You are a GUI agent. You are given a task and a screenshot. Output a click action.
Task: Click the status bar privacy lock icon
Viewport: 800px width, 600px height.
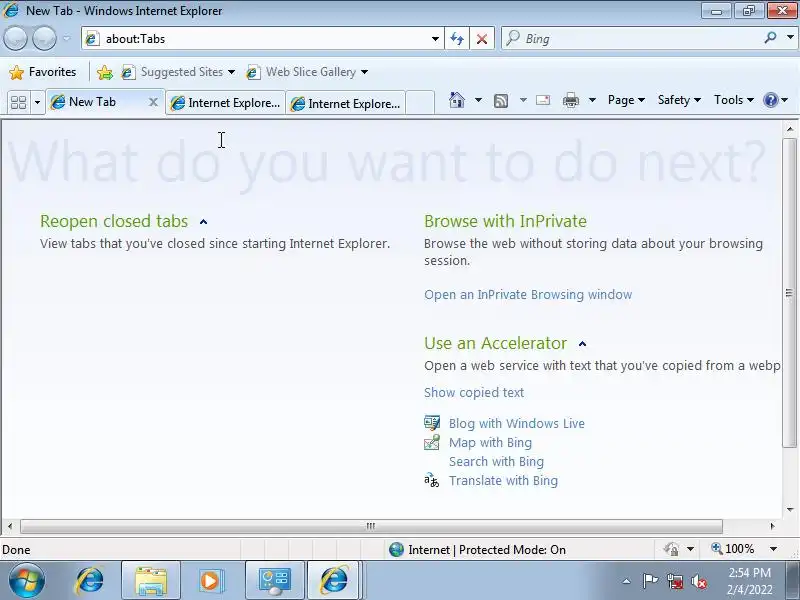(x=671, y=549)
